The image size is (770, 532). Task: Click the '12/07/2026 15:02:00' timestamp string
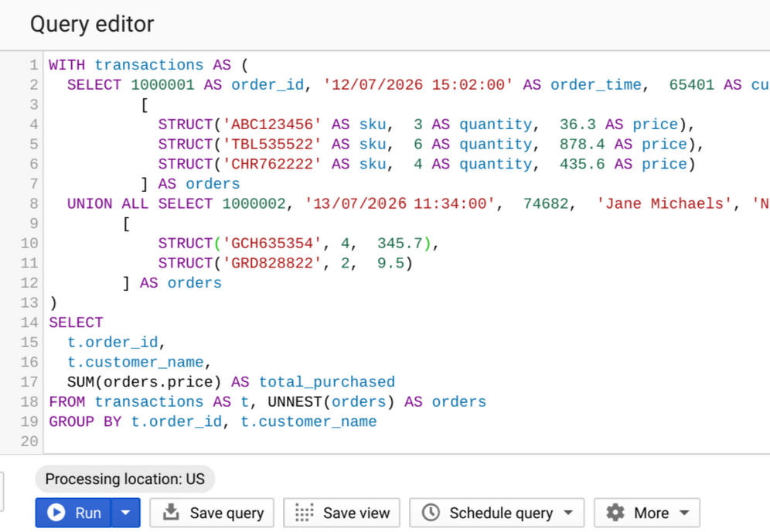(417, 84)
